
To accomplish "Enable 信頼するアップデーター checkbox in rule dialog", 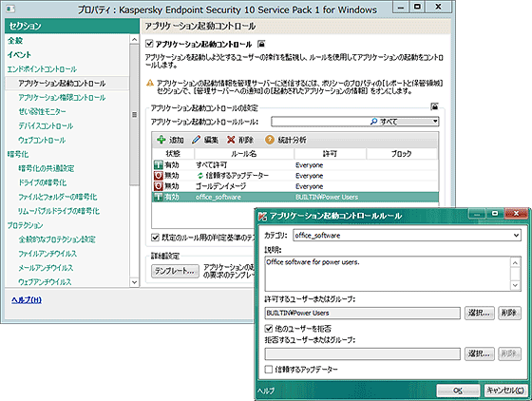I will [268, 369].
